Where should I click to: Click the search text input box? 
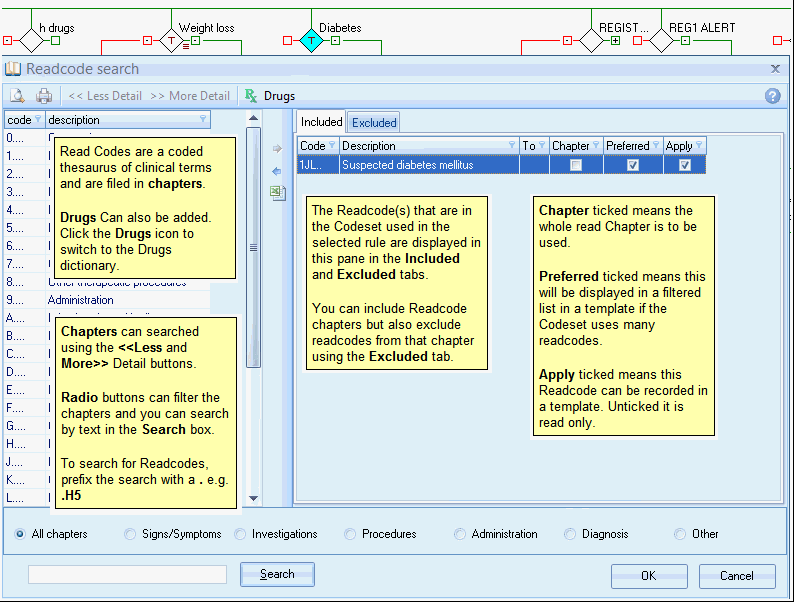(x=127, y=574)
